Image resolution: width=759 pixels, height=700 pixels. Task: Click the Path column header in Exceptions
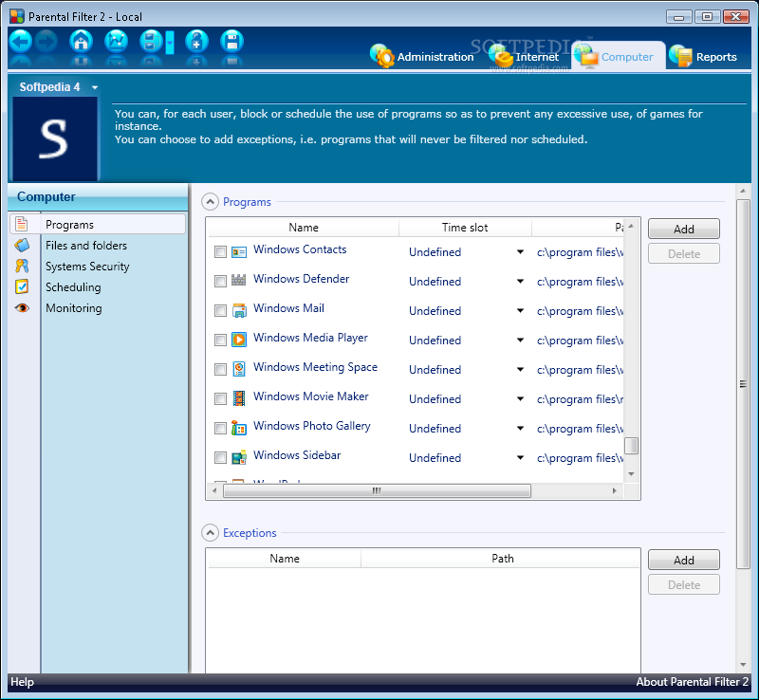coord(503,559)
